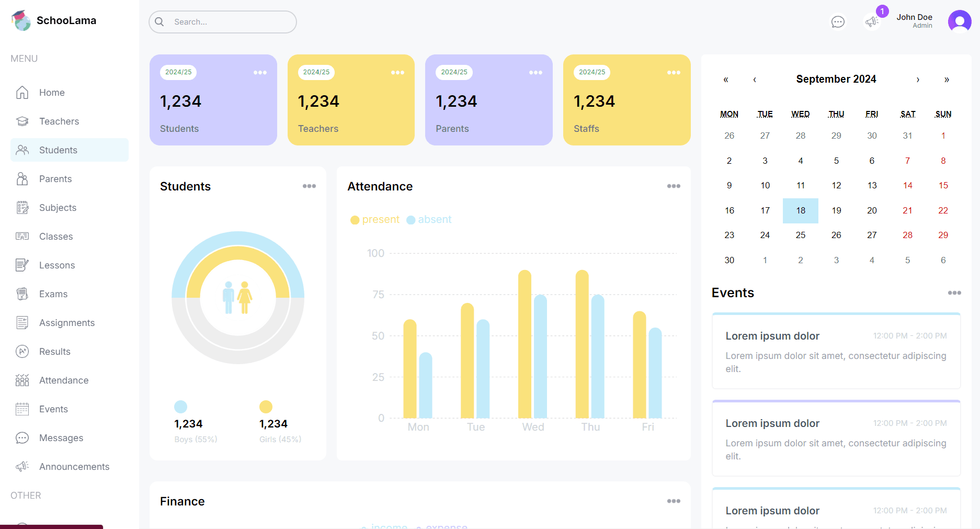The height and width of the screenshot is (529, 980).
Task: Toggle the absent series in Attendance legend
Action: pos(429,220)
